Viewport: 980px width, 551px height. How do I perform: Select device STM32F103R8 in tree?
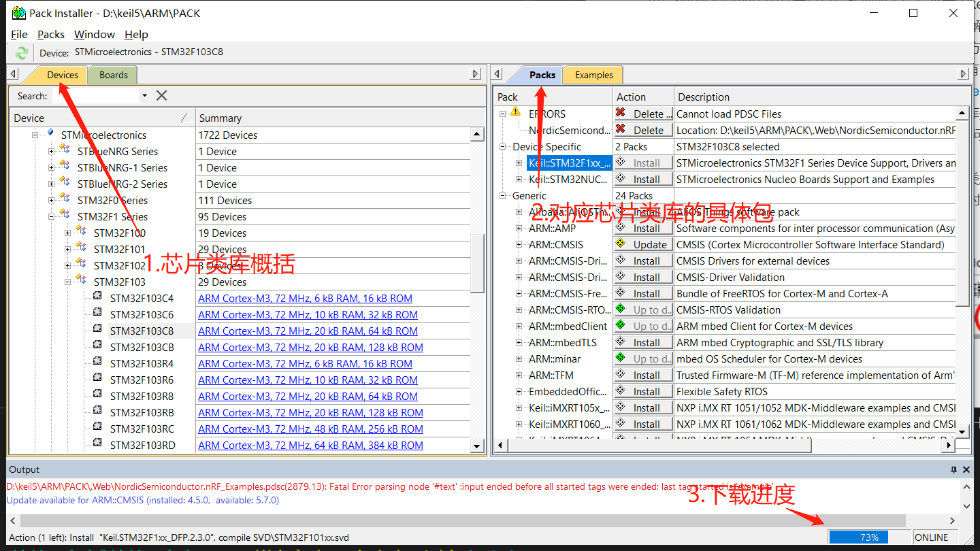142,397
